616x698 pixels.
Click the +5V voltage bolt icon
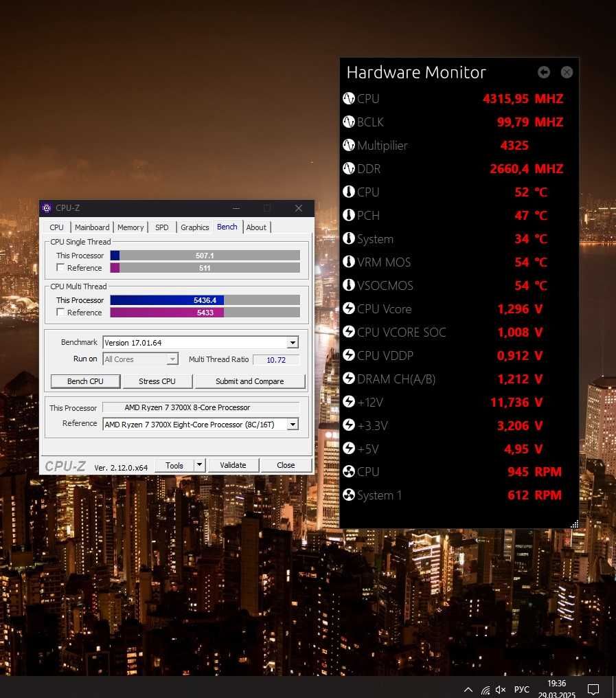click(349, 448)
